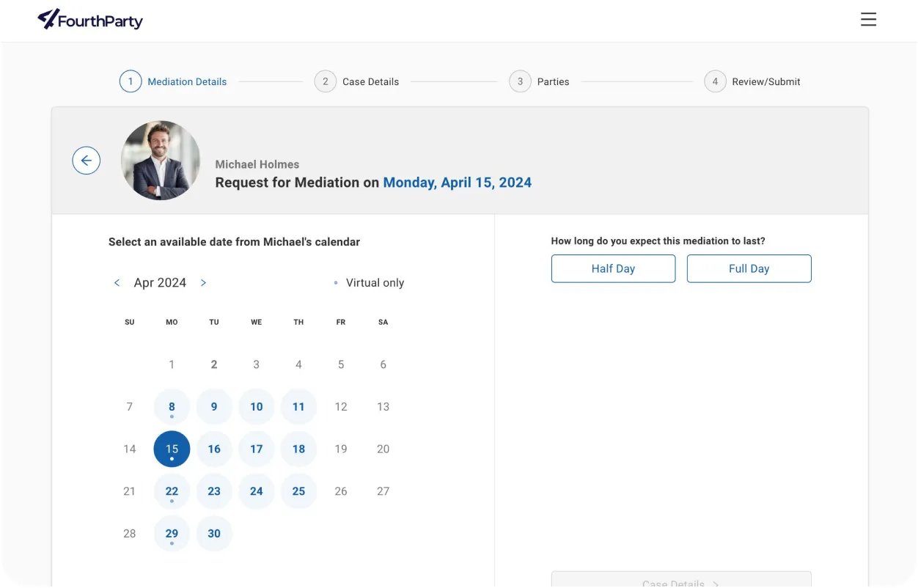The height and width of the screenshot is (588, 918).
Task: Click step 4 Review/Submit circle
Action: (715, 81)
